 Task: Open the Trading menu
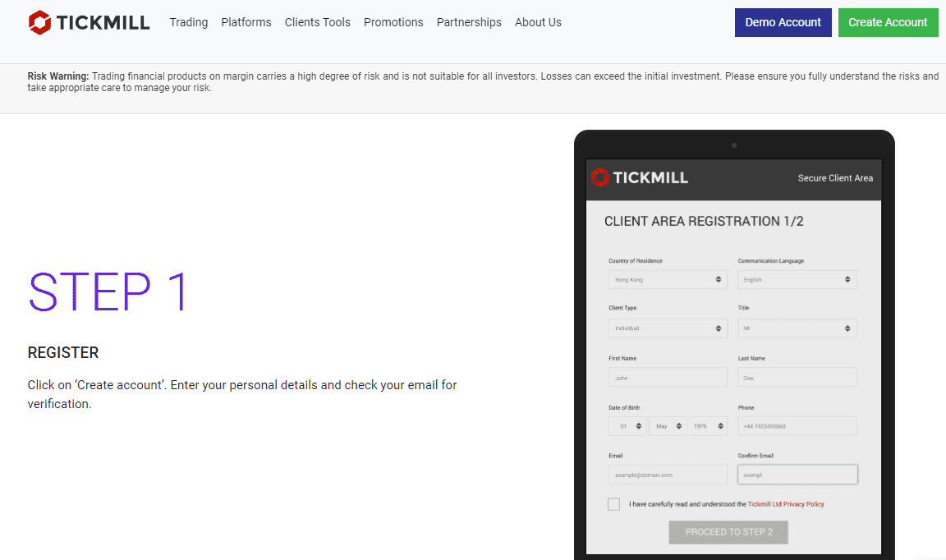[x=189, y=22]
